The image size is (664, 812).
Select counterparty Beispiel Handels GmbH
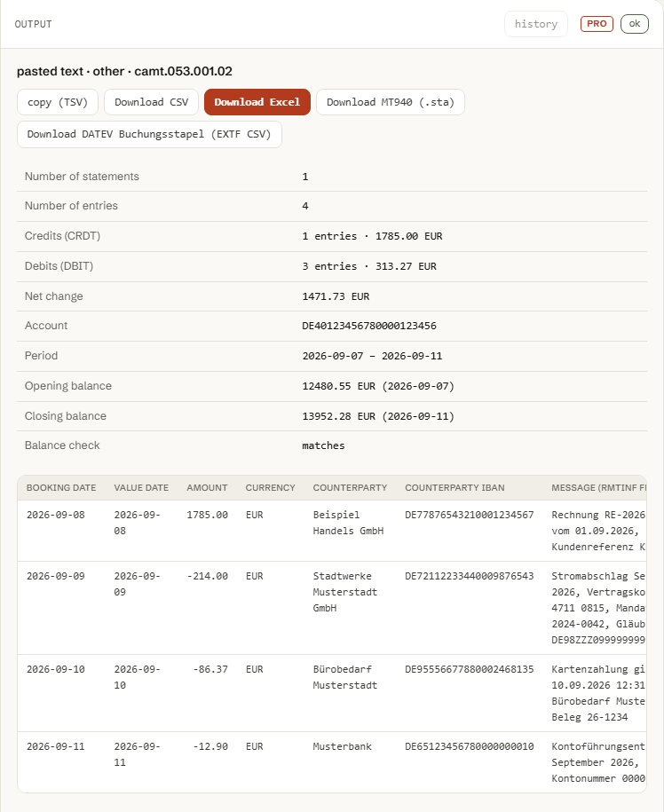click(348, 523)
